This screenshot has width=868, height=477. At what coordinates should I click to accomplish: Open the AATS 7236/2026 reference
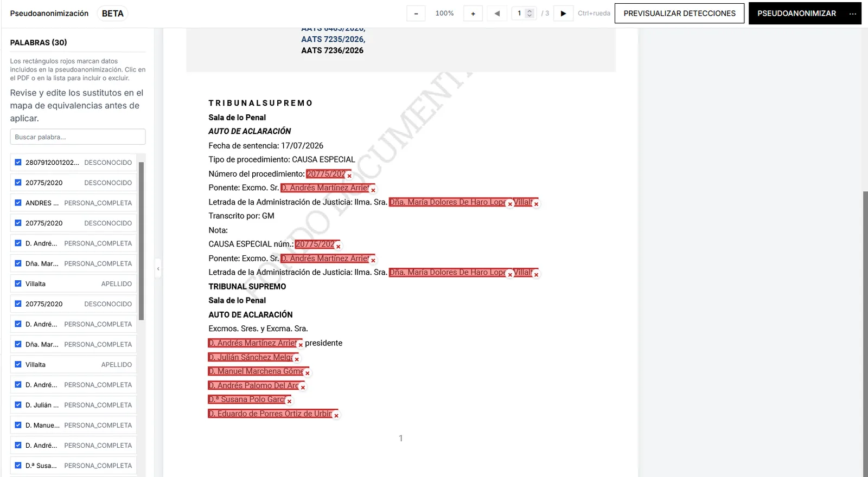tap(332, 50)
